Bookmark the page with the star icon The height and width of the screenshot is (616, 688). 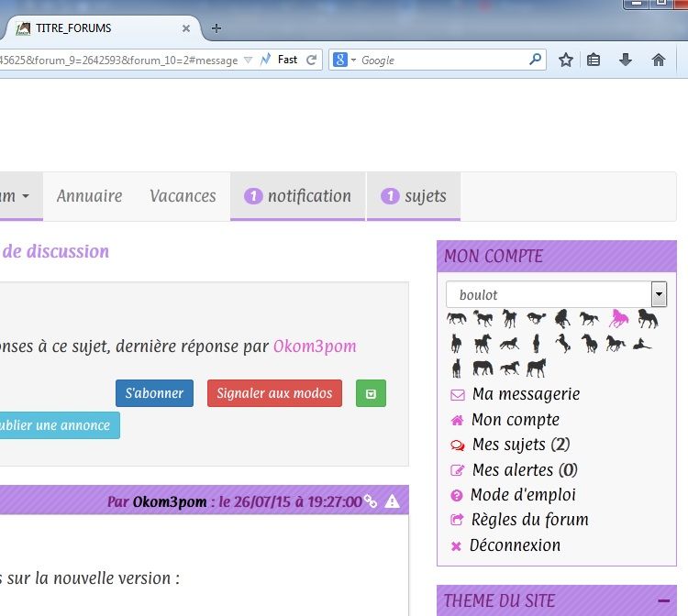point(566,60)
